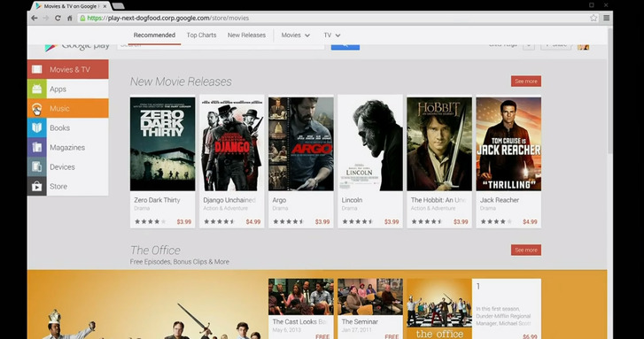Screen dimensions: 644x339
Task: Open the Movies & TV sidebar label
Action: coord(70,70)
